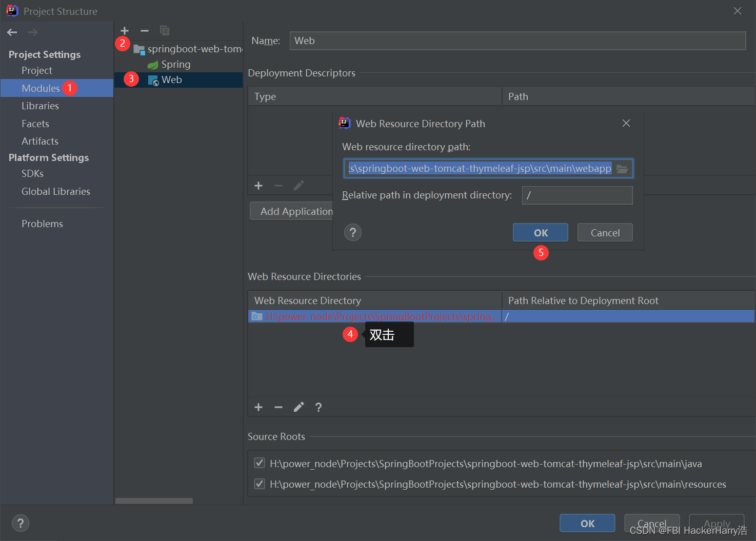Click the forward navigation arrow
756x541 pixels.
click(x=32, y=32)
